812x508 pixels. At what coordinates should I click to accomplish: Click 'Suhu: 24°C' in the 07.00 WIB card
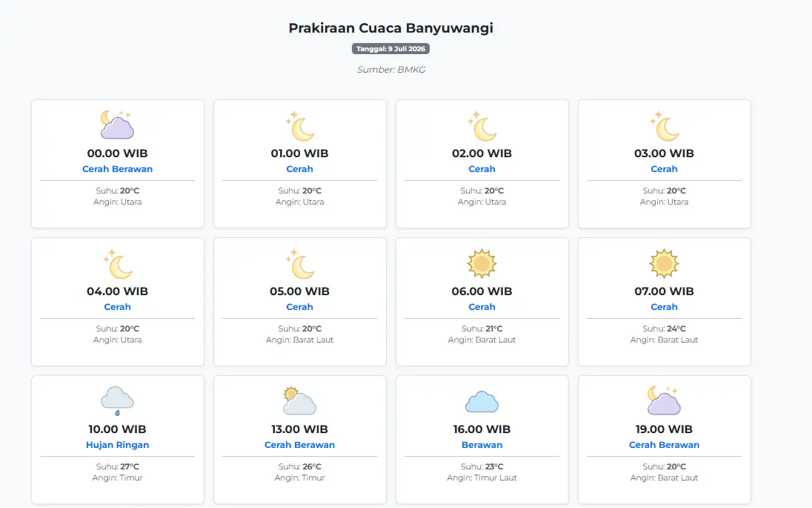(665, 329)
